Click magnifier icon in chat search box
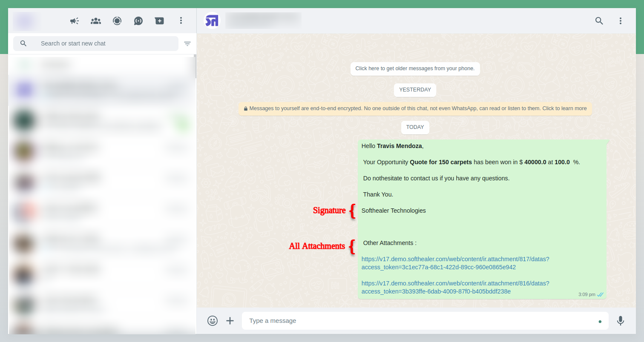Viewport: 644px width, 342px height. coord(23,43)
